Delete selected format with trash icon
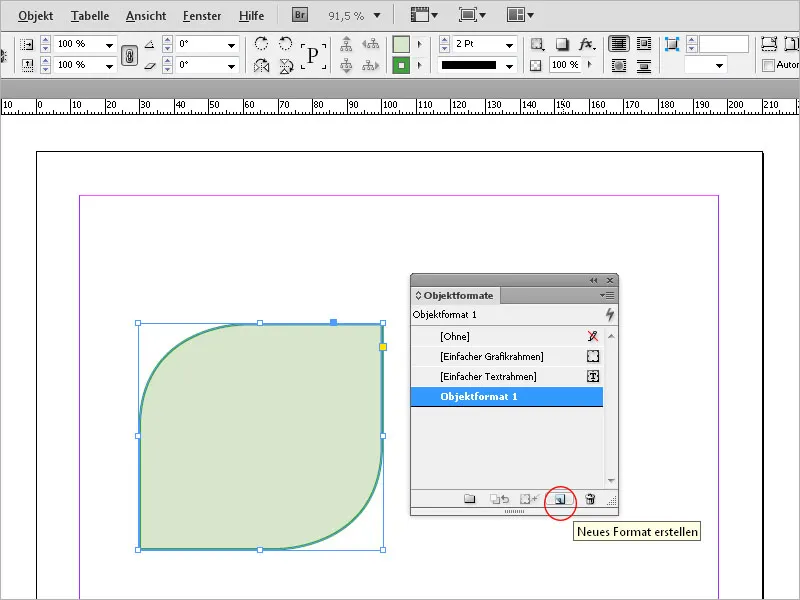The width and height of the screenshot is (800, 600). pyautogui.click(x=590, y=499)
